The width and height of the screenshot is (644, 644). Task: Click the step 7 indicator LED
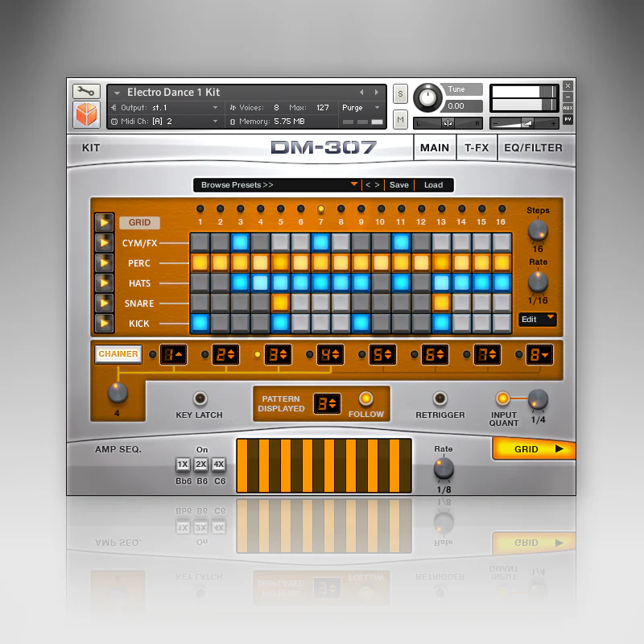(x=320, y=209)
